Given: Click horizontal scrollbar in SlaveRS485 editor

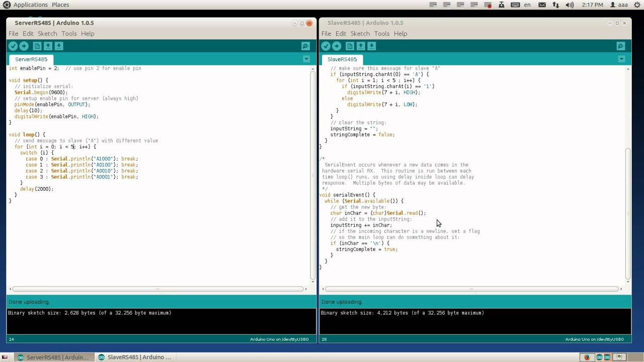Looking at the screenshot, I should point(472,289).
